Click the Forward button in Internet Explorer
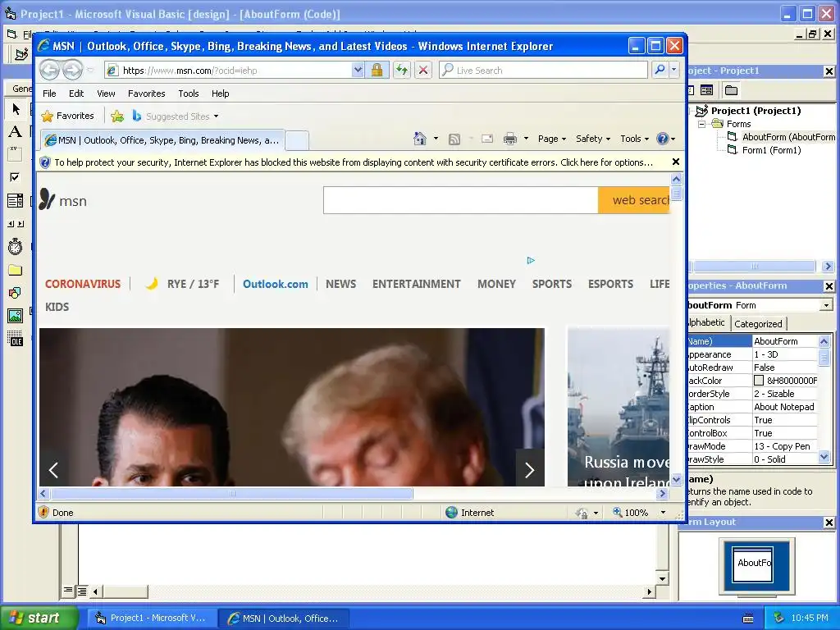840x630 pixels. 73,70
